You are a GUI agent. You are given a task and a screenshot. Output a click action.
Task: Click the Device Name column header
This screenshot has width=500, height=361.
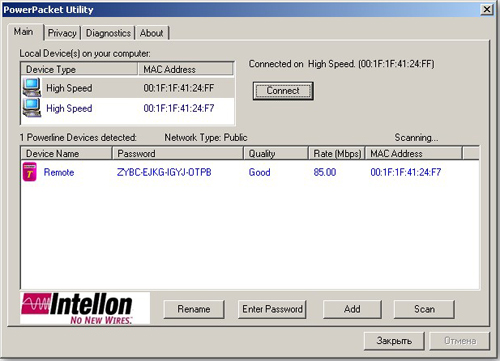66,153
